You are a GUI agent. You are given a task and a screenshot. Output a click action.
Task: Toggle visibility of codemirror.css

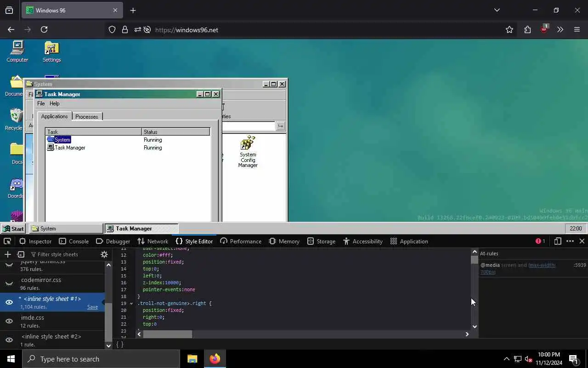tap(9, 283)
